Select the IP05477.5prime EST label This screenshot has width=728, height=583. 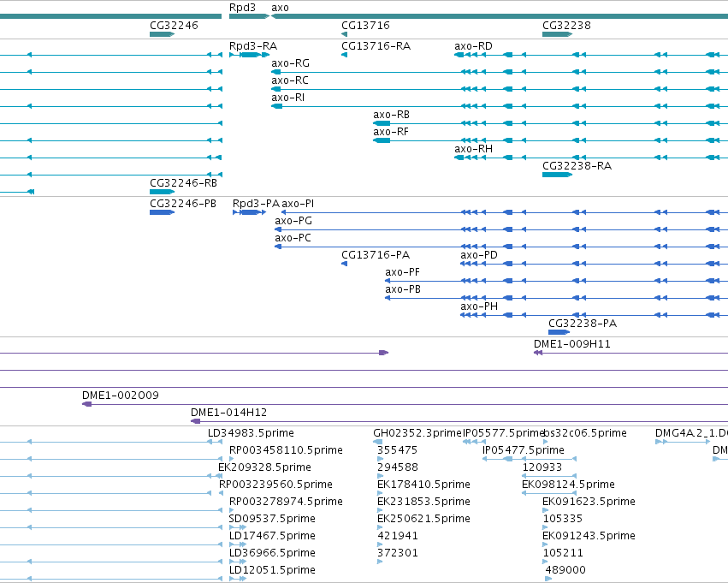(524, 450)
